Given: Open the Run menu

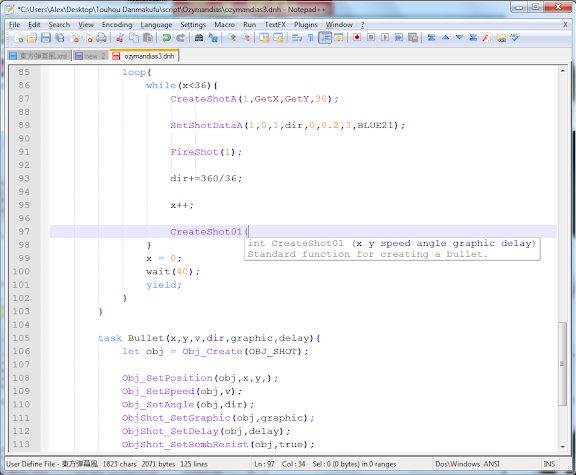Looking at the screenshot, I should [249, 25].
